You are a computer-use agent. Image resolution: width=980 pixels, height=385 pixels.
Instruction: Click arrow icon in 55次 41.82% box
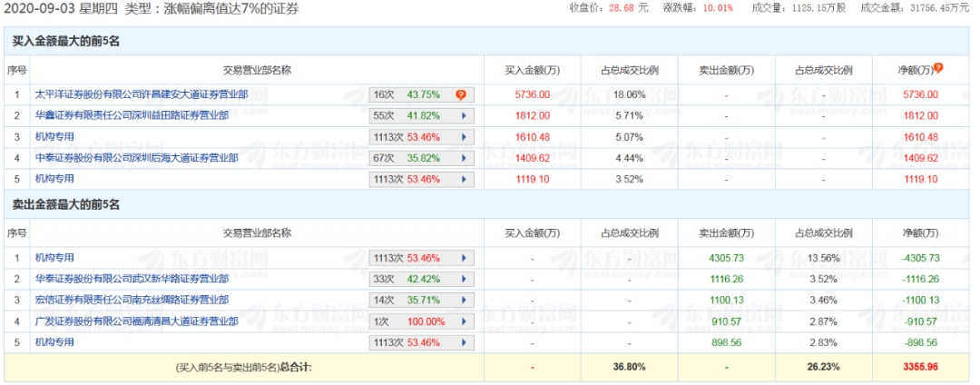pos(464,115)
